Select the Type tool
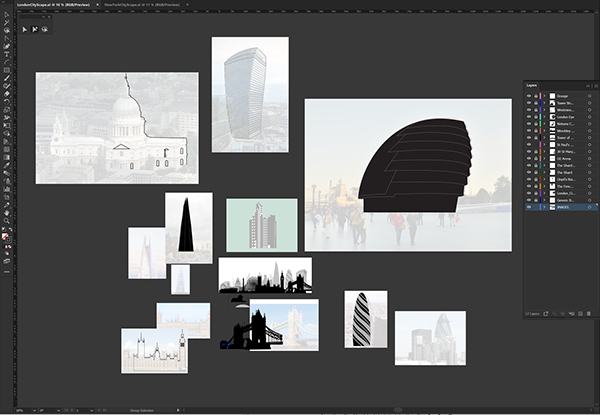Screen dimensions: 600x415 pos(7,54)
